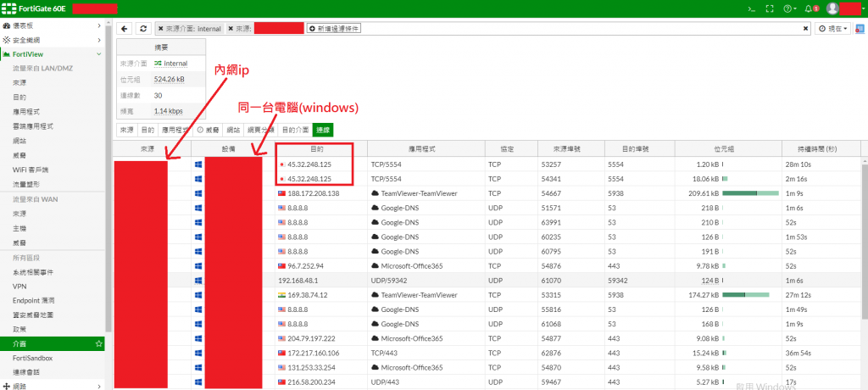
Task: Click the 18.06 kB bytes bar
Action: point(726,179)
